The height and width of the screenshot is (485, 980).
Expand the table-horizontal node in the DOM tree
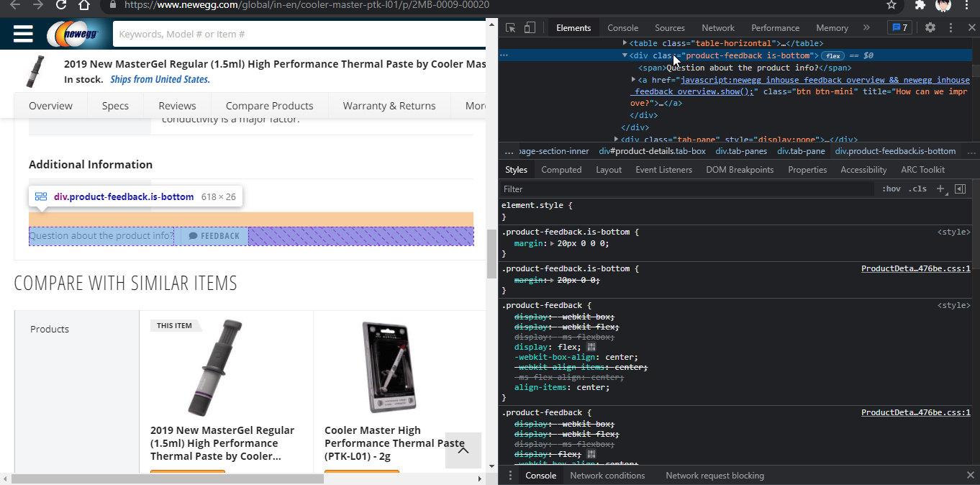pos(625,43)
